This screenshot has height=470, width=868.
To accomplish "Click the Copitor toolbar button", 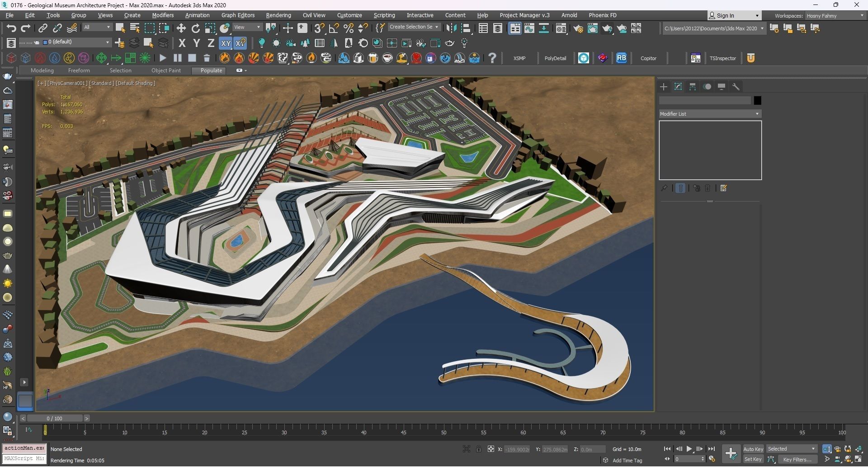I will tap(648, 58).
